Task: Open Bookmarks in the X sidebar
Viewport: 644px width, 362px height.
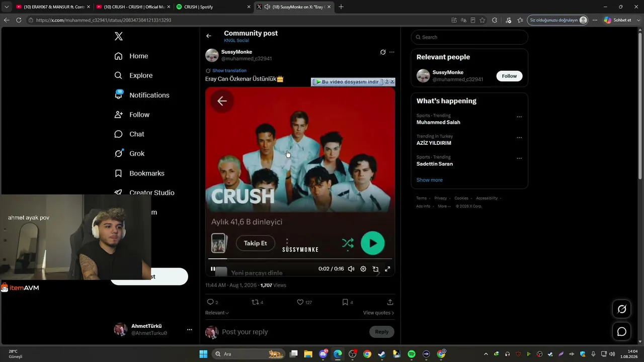Action: [139, 173]
